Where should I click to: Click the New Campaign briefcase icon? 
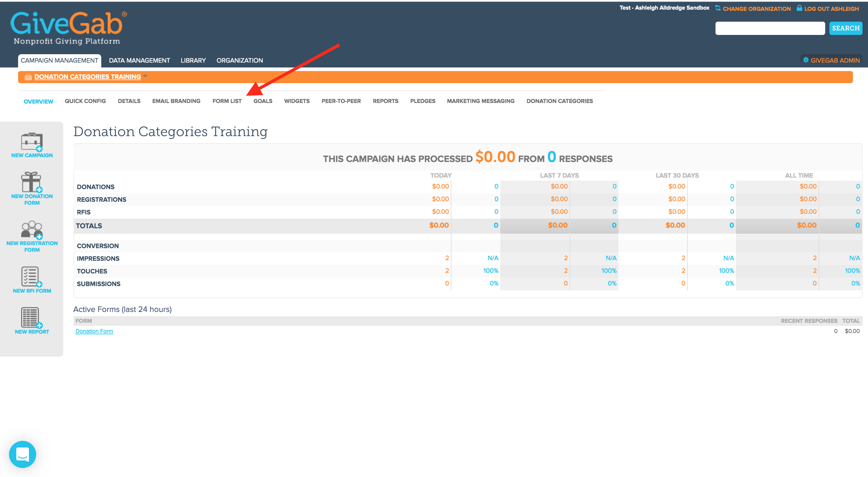pos(32,142)
